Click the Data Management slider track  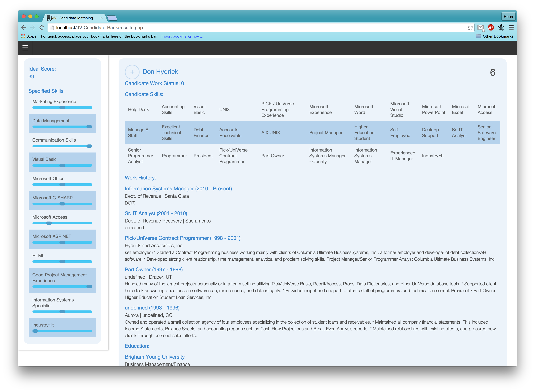(59, 127)
